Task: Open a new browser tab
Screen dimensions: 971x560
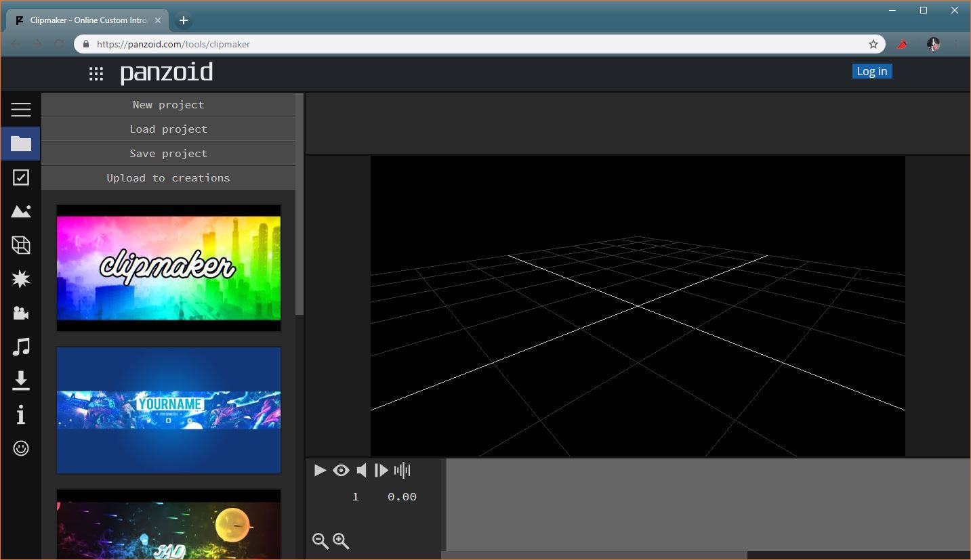Action: 183,20
